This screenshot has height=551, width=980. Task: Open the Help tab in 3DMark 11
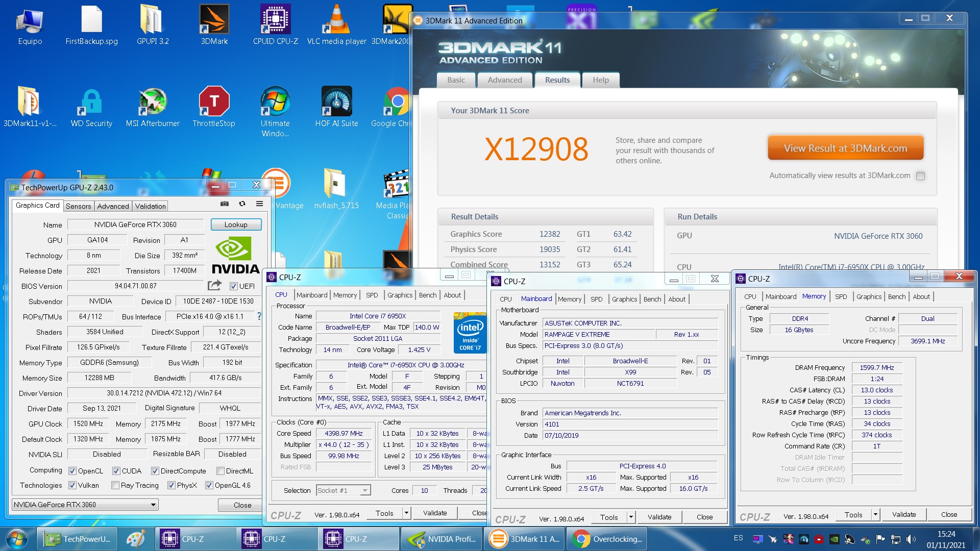click(601, 80)
